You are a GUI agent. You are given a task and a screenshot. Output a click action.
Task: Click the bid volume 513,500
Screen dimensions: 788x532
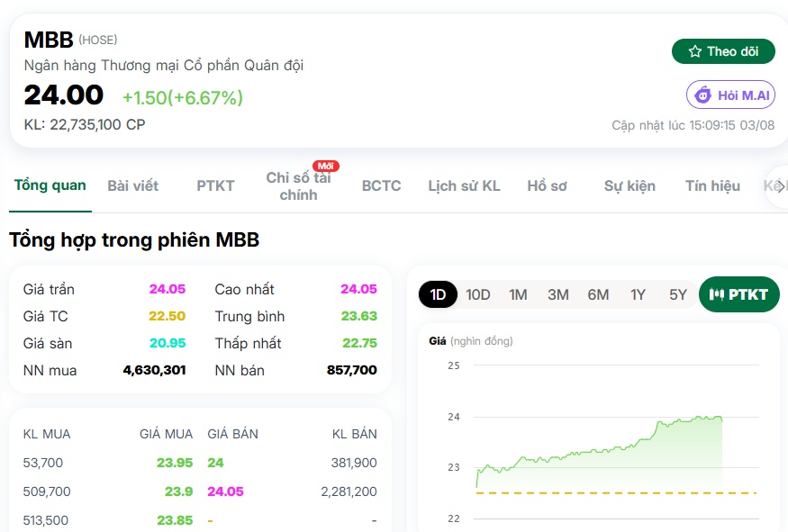46,520
